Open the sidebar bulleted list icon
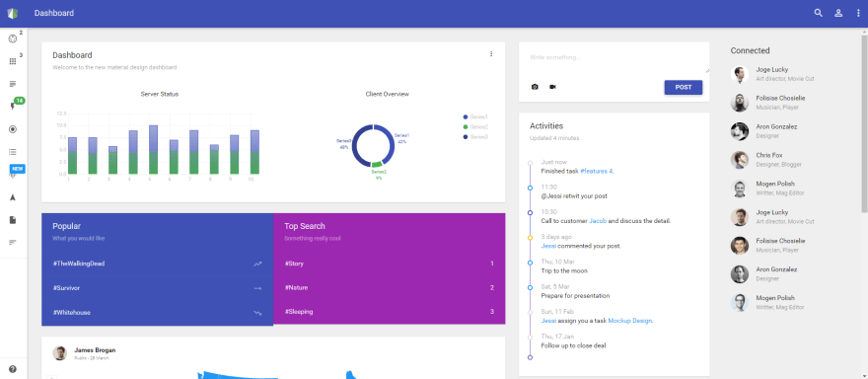 [x=13, y=152]
